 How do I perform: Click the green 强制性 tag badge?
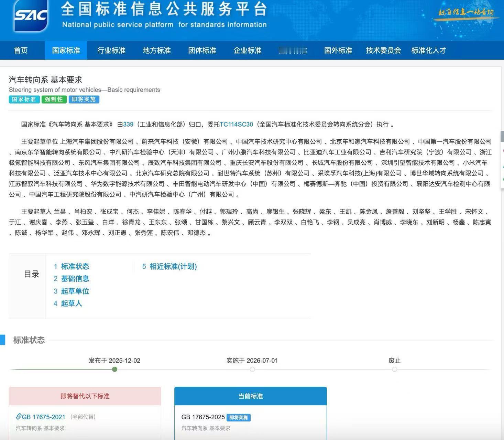[54, 99]
